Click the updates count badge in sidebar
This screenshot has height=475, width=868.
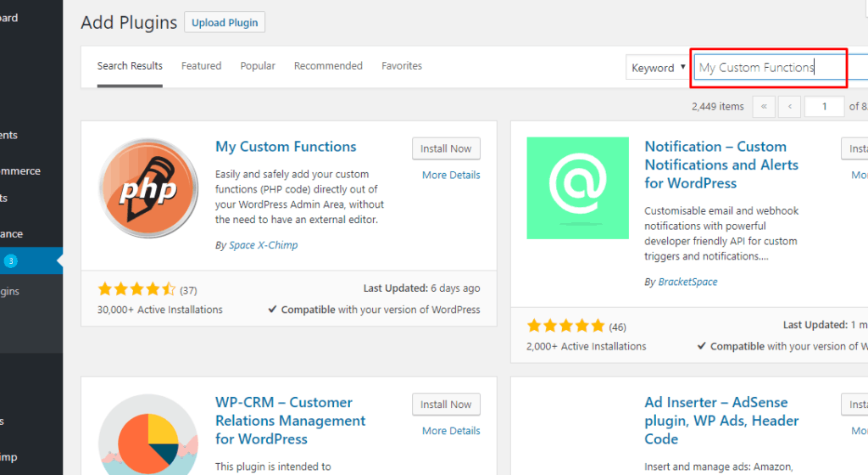(x=11, y=261)
